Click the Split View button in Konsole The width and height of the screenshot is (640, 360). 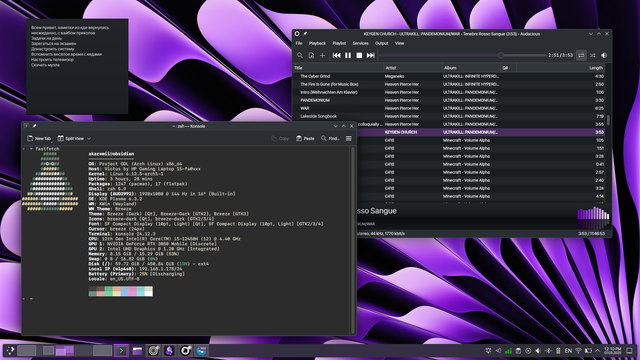[x=71, y=138]
